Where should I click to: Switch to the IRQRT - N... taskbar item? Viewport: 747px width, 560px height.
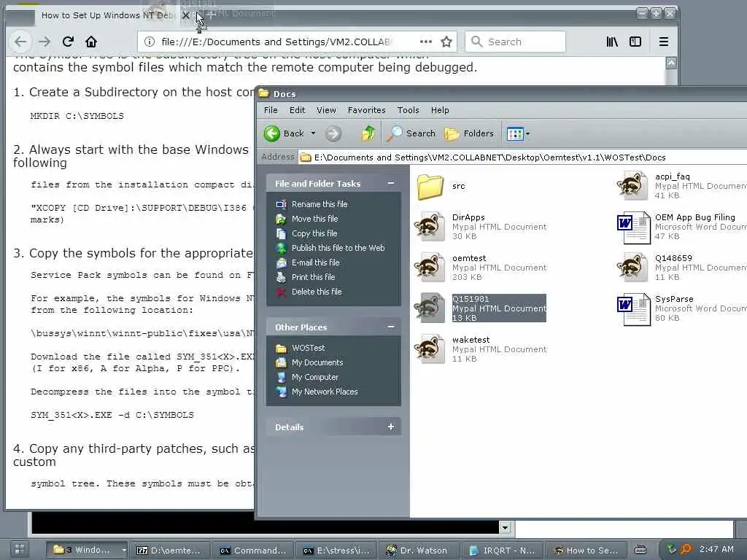(502, 551)
